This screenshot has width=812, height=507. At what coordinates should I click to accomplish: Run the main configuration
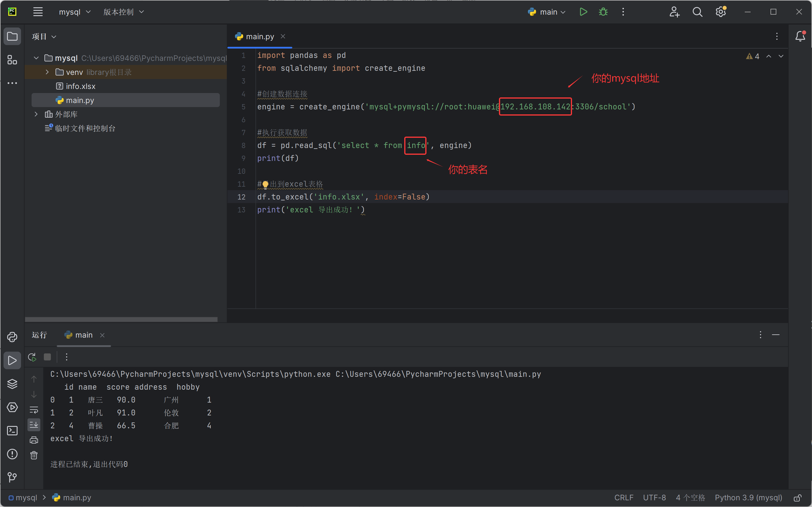(583, 12)
